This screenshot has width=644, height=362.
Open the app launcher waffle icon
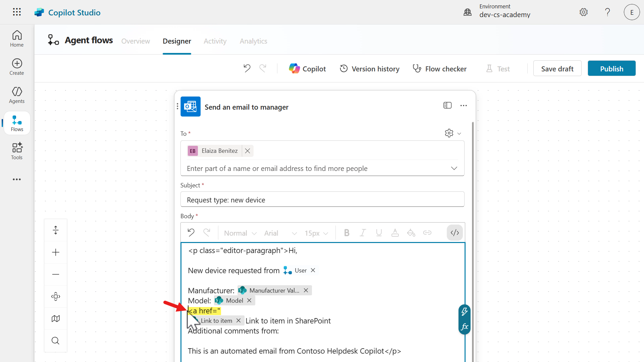click(17, 12)
